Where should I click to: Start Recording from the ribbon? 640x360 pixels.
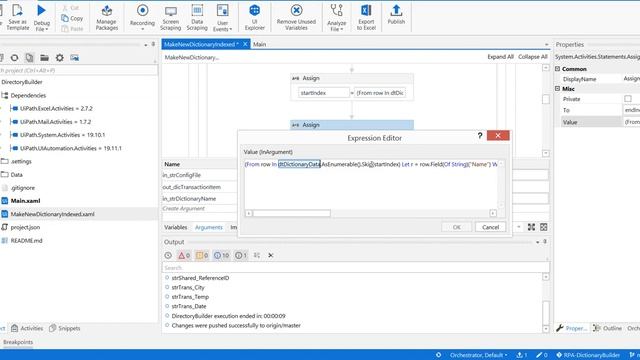point(142,18)
